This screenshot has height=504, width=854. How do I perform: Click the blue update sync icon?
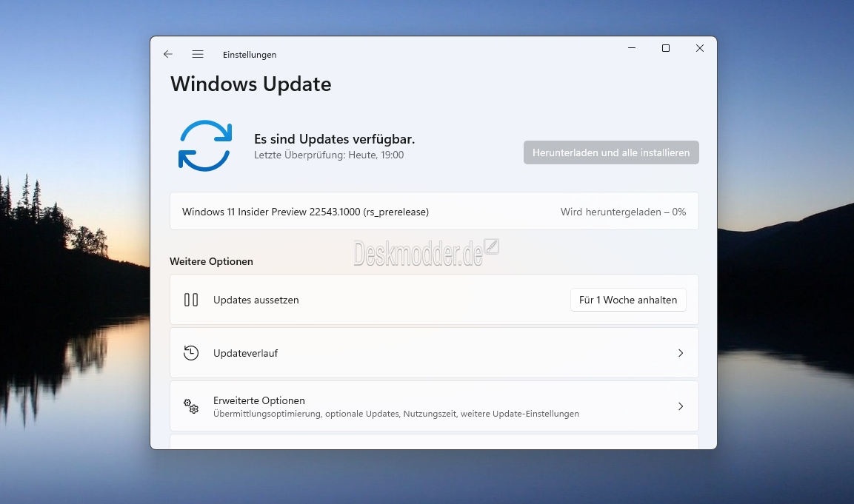205,146
